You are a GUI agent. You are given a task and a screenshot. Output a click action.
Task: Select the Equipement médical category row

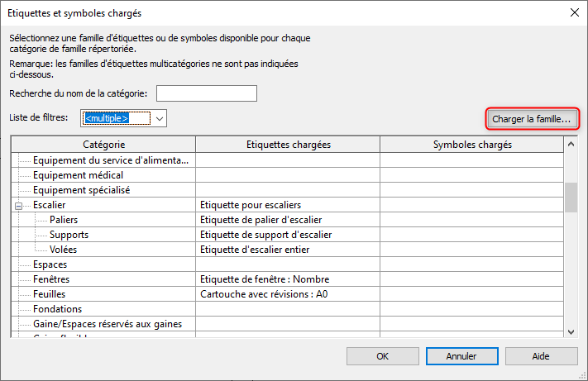[x=78, y=175]
